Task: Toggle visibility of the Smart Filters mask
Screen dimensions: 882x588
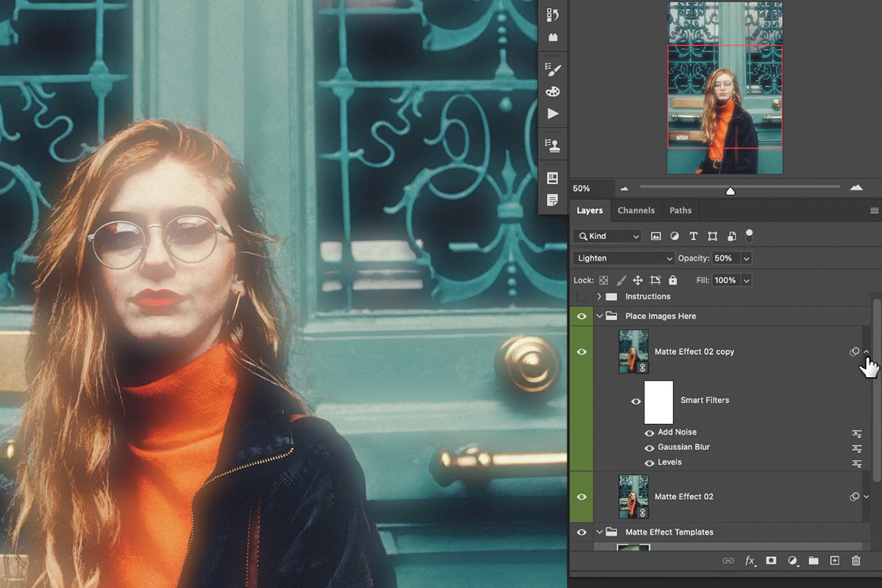Action: 637,401
